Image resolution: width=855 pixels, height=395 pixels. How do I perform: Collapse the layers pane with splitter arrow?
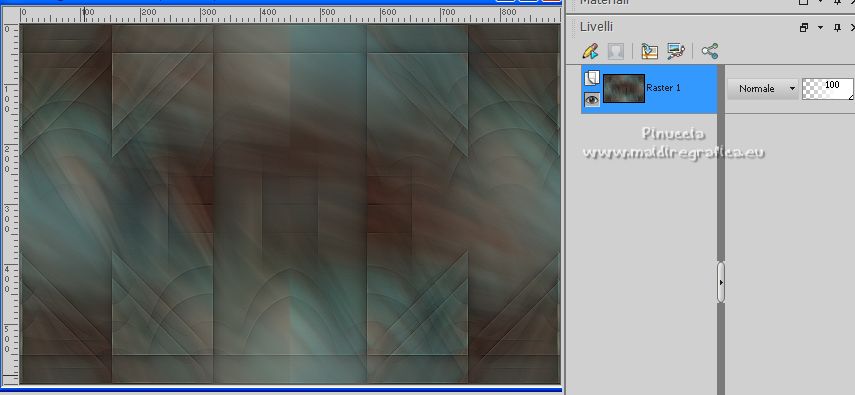pos(721,283)
